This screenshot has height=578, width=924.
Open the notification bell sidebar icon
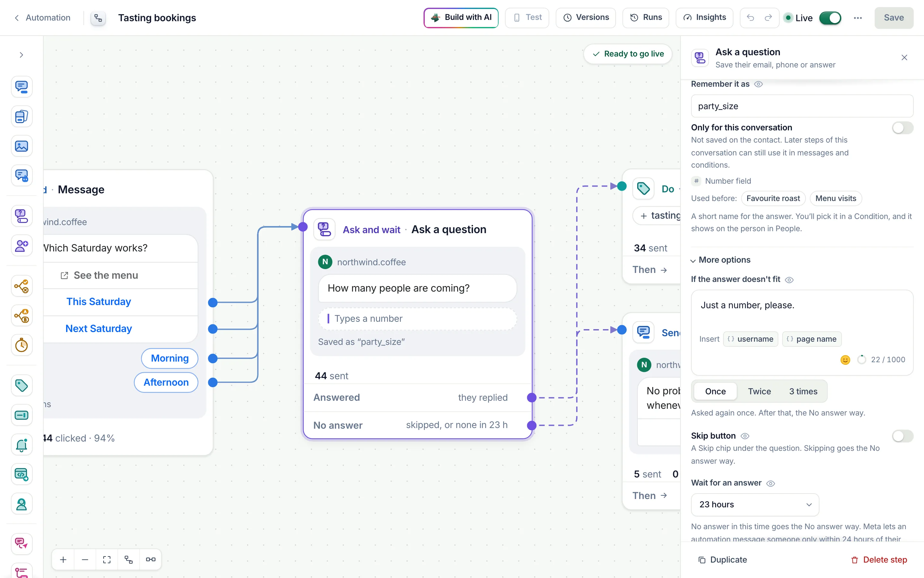[x=21, y=445]
